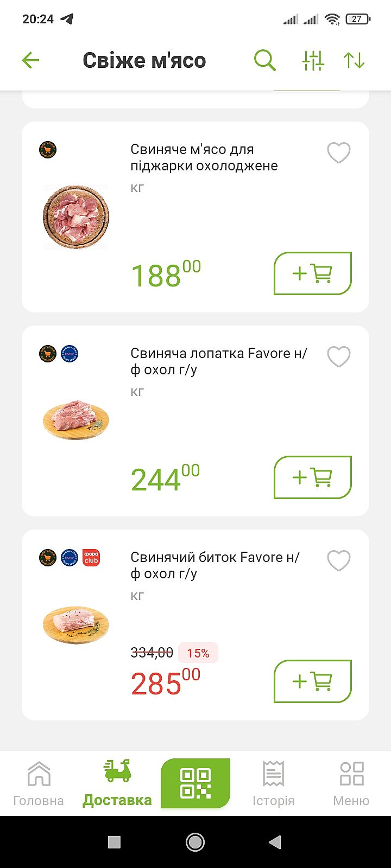The width and height of the screenshot is (391, 868).
Task: Go to the Головна tab
Action: click(39, 783)
